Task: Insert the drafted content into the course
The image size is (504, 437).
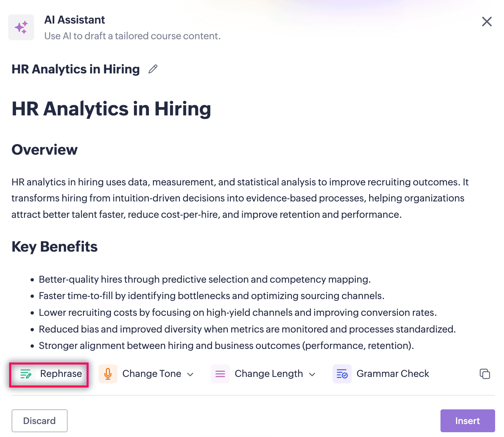Action: [x=467, y=421]
